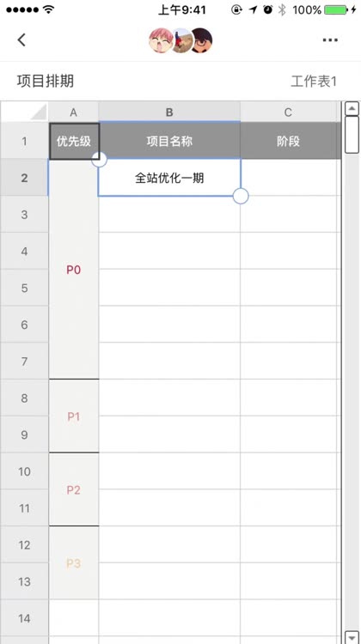Open the three-dot more options menu
361x644 pixels.
(x=330, y=39)
